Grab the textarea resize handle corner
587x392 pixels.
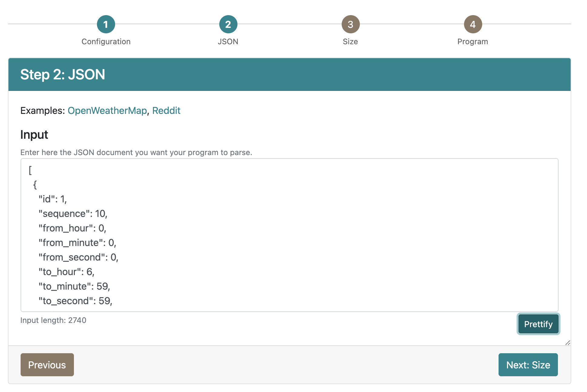(568, 343)
